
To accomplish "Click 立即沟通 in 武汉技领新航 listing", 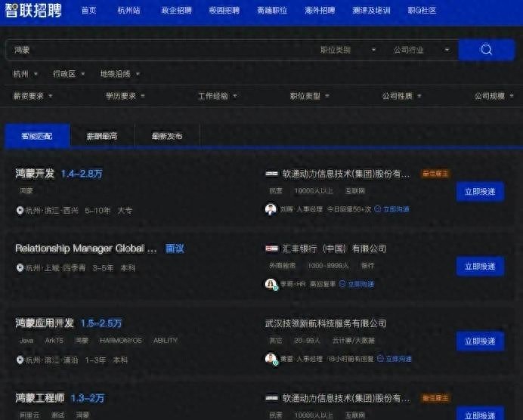I will (x=395, y=359).
